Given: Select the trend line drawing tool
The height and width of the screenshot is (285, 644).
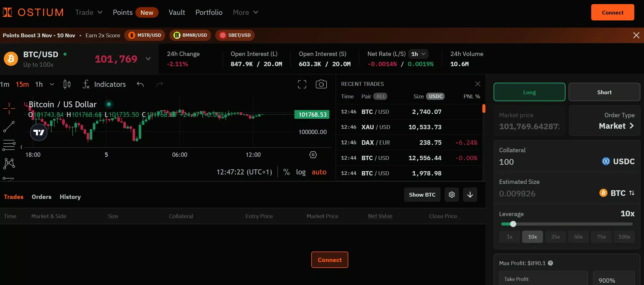Looking at the screenshot, I should click(x=9, y=127).
